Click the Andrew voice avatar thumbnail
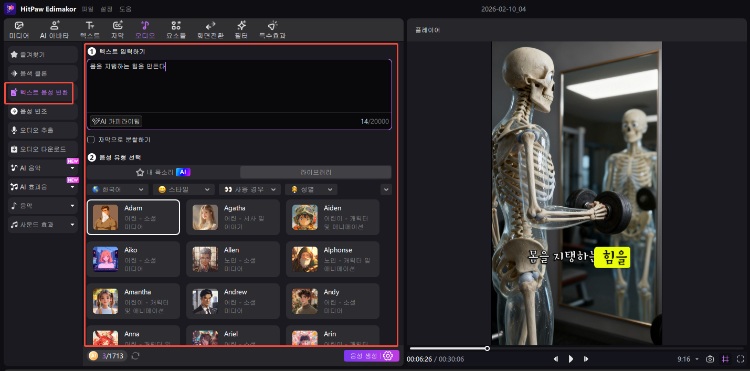Image resolution: width=750 pixels, height=371 pixels. pos(205,301)
